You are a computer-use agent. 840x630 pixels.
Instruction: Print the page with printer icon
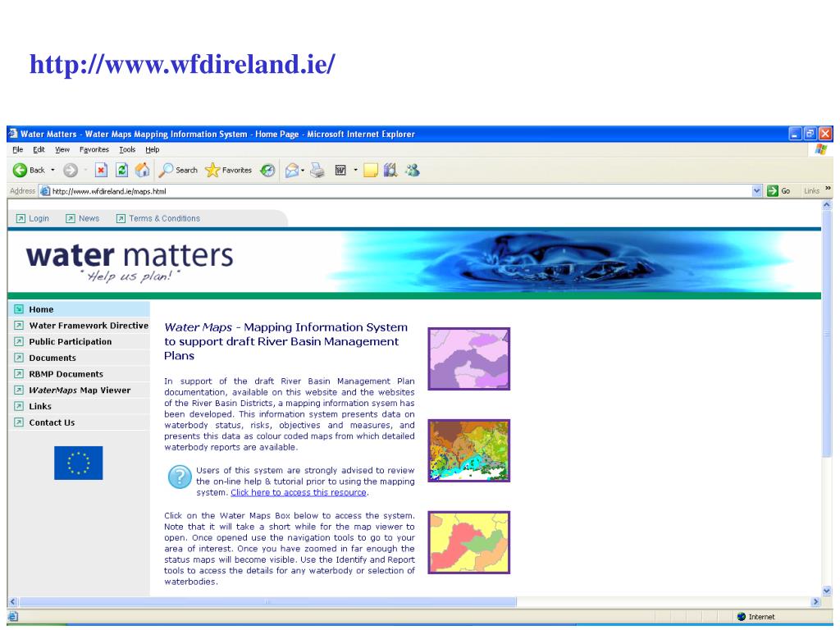tap(317, 171)
